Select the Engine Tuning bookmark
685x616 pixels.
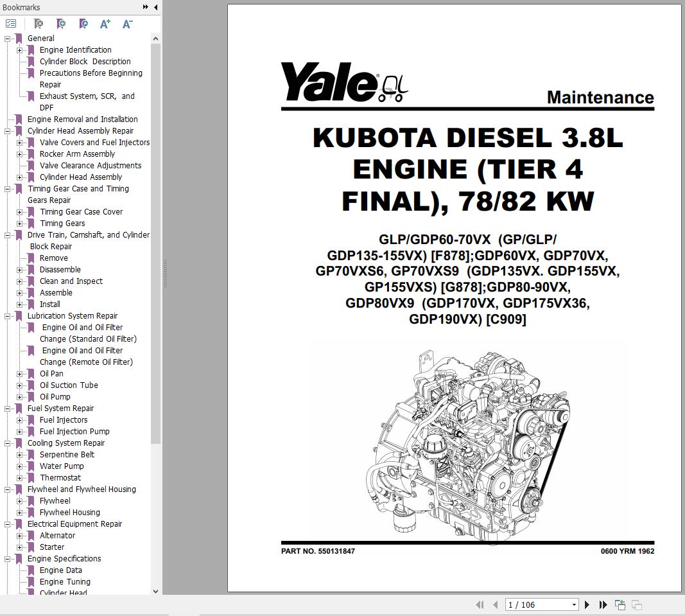[65, 582]
